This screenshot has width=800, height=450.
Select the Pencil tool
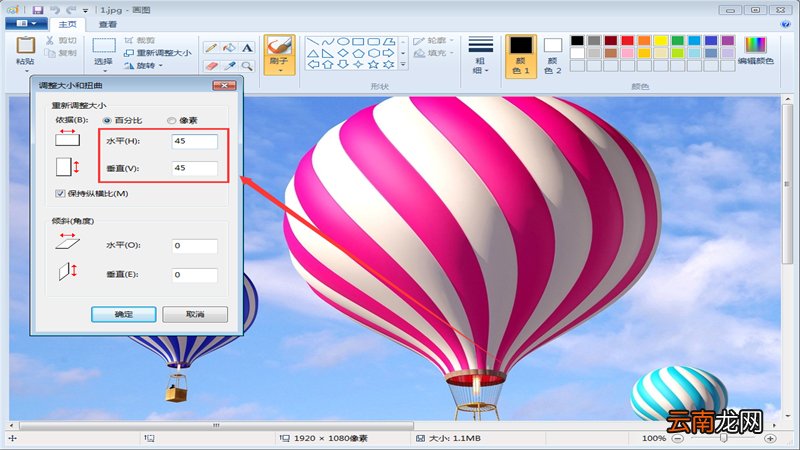[211, 47]
